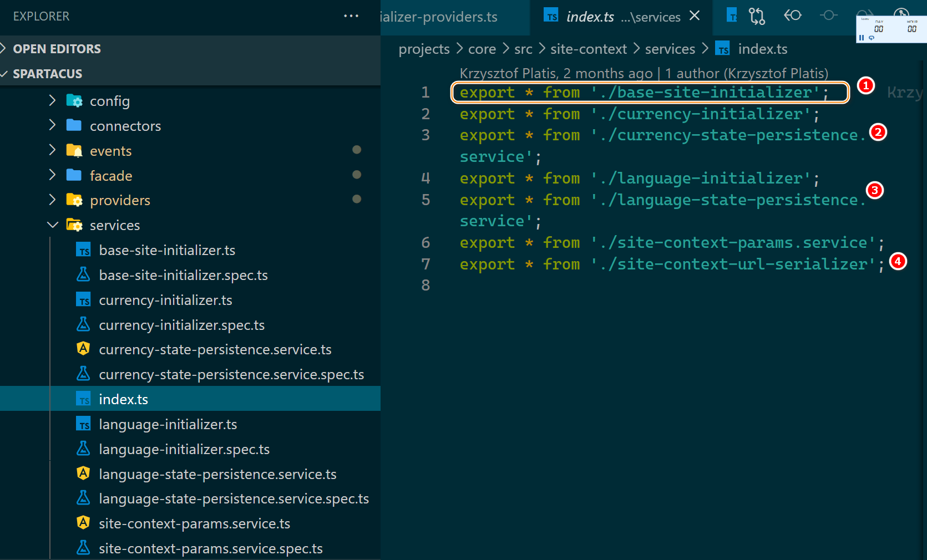Place cursor on './currency-initializer' export line
The width and height of the screenshot is (927, 560).
pos(640,114)
